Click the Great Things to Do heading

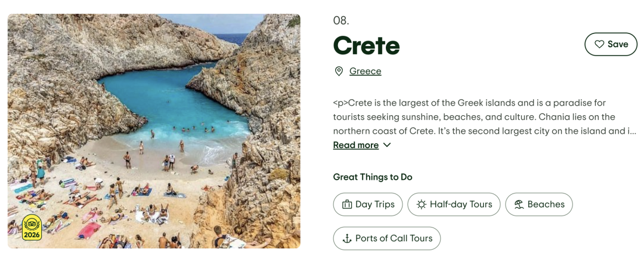pyautogui.click(x=373, y=177)
